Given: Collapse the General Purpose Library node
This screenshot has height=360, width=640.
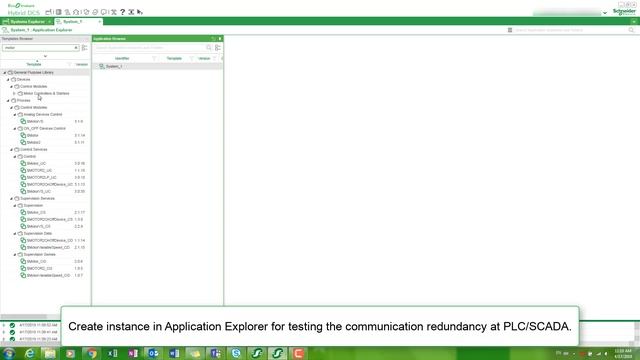Looking at the screenshot, I should [x=5, y=72].
